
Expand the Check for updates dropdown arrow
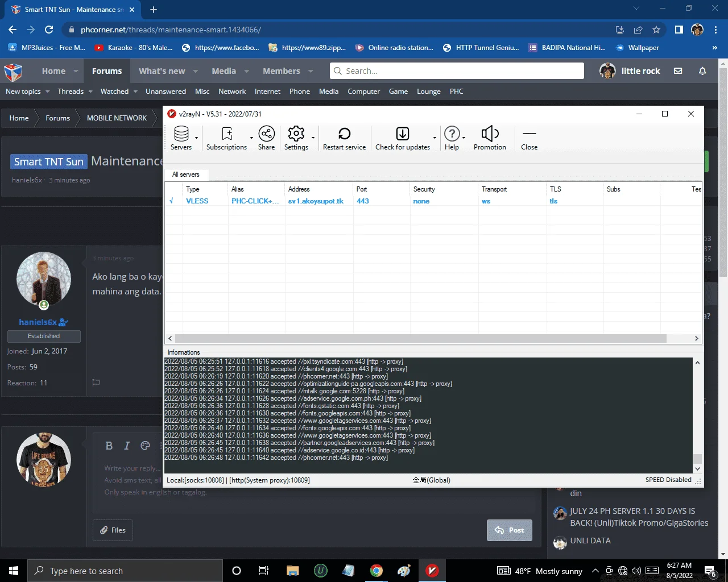pos(435,138)
